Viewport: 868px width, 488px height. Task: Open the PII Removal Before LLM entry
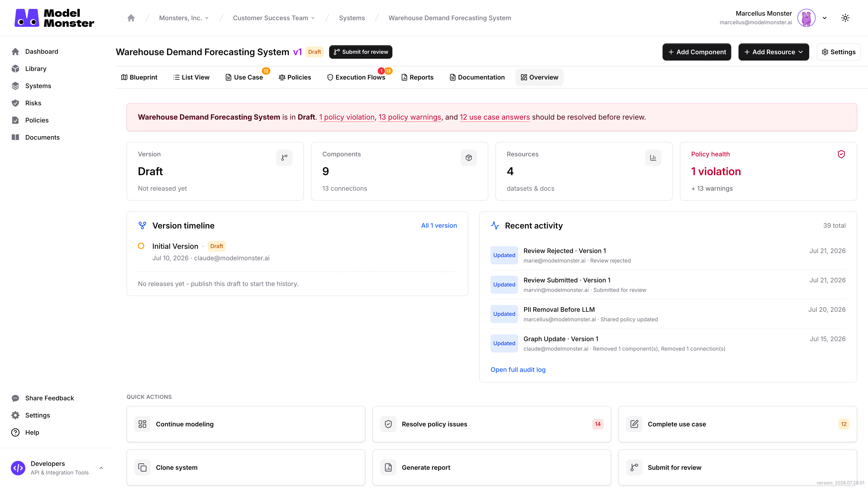click(668, 314)
